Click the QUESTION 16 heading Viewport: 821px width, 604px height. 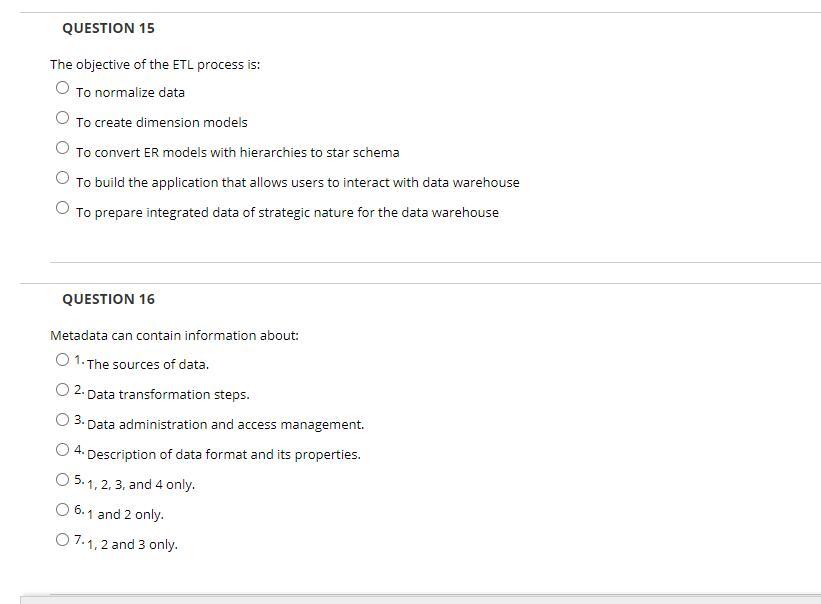(108, 298)
